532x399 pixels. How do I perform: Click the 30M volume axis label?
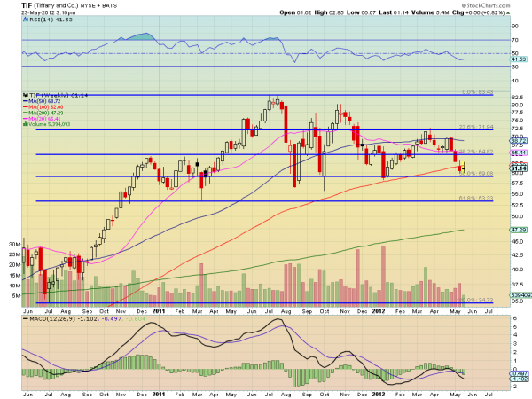pyautogui.click(x=14, y=245)
